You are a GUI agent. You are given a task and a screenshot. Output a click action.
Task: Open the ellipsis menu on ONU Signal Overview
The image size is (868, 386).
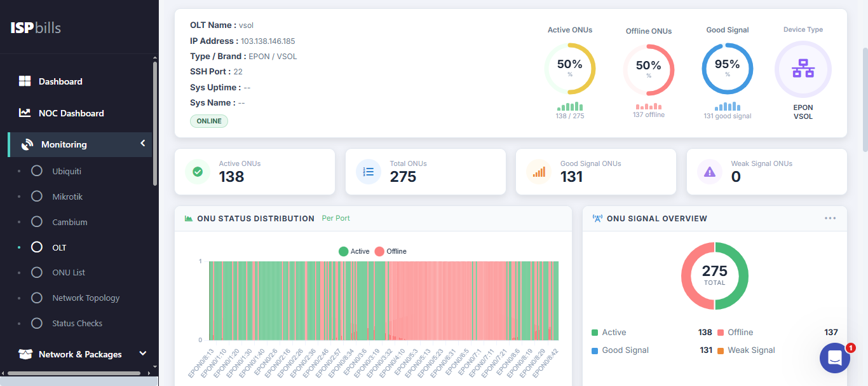point(830,218)
